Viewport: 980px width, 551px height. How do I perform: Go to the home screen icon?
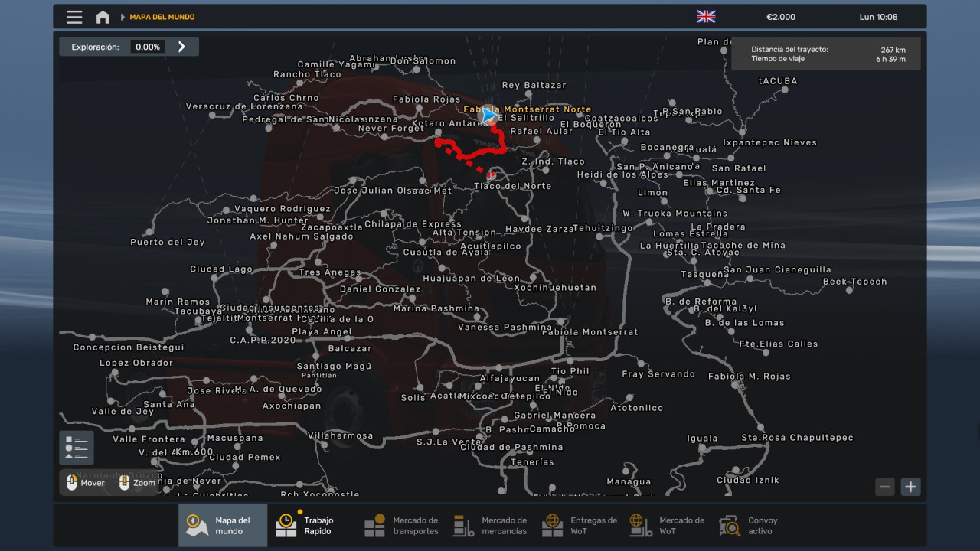point(103,17)
